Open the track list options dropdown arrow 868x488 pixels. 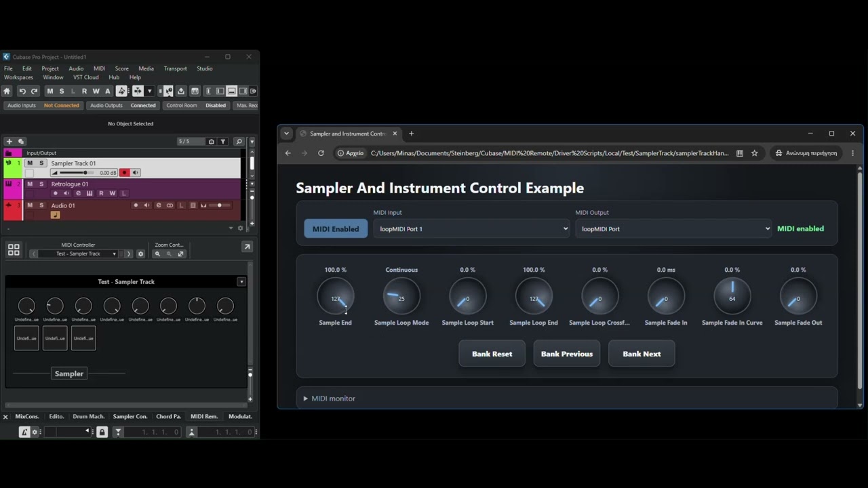pyautogui.click(x=252, y=142)
